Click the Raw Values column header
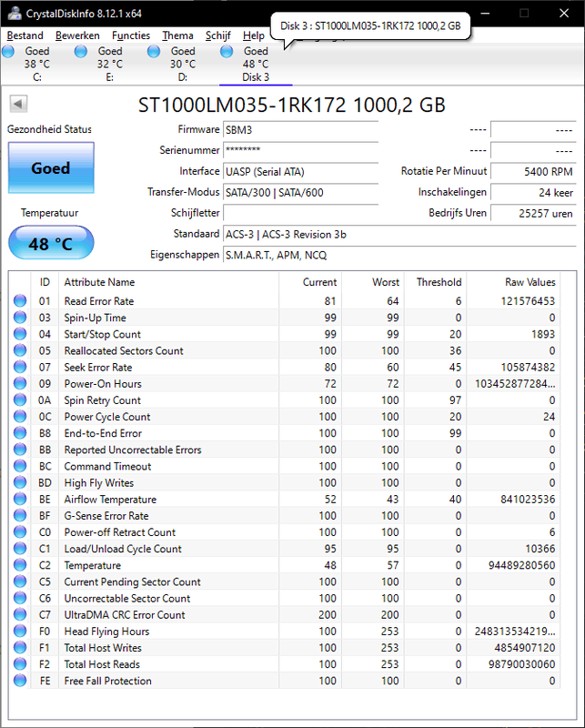This screenshot has height=728, width=585. [x=530, y=282]
